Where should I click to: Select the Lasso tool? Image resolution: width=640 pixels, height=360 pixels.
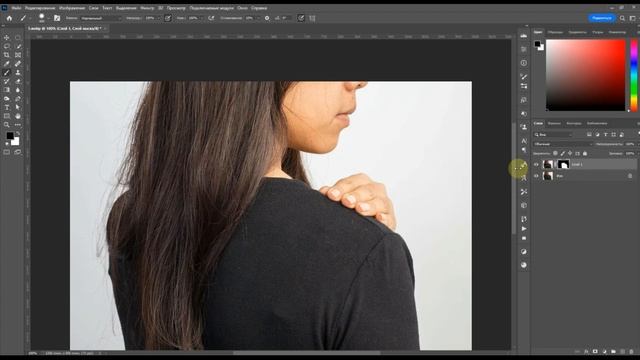coord(7,46)
